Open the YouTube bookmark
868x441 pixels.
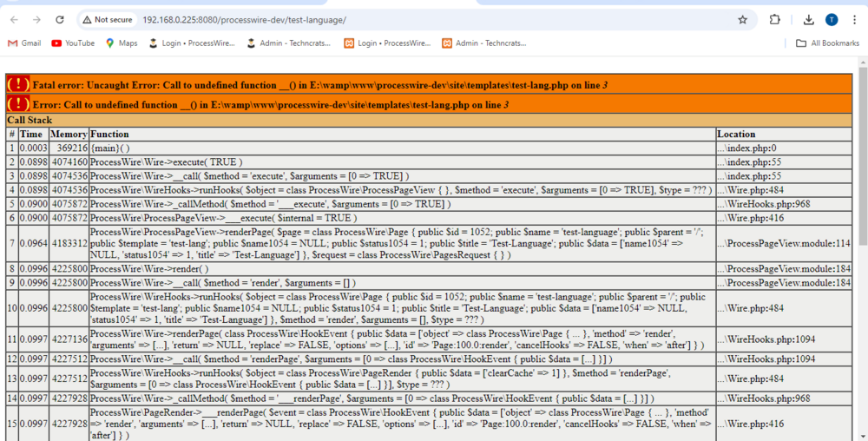(73, 43)
